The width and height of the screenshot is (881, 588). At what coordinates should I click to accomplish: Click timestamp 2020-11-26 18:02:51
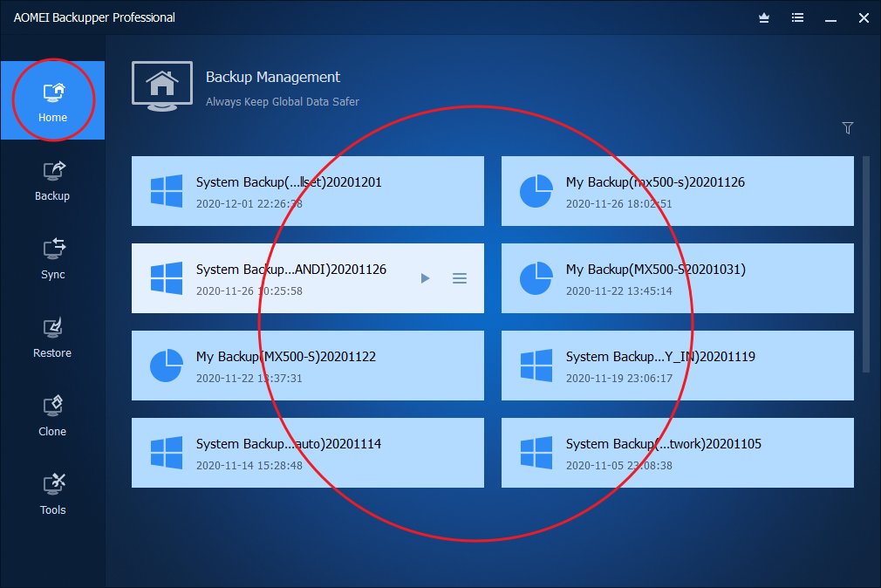(x=618, y=204)
